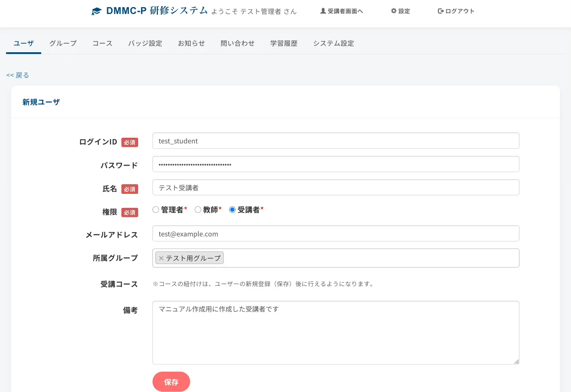
Task: Open the コース tab
Action: pyautogui.click(x=102, y=44)
